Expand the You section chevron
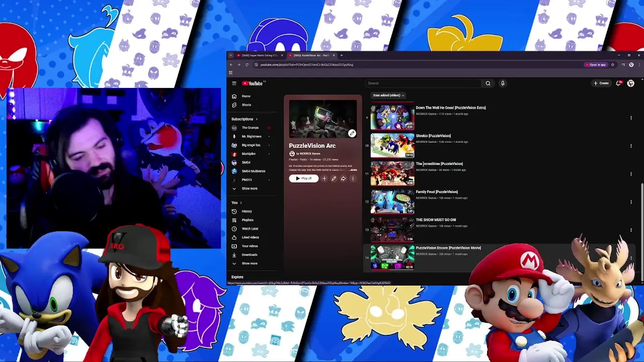The width and height of the screenshot is (644, 362). [240, 203]
